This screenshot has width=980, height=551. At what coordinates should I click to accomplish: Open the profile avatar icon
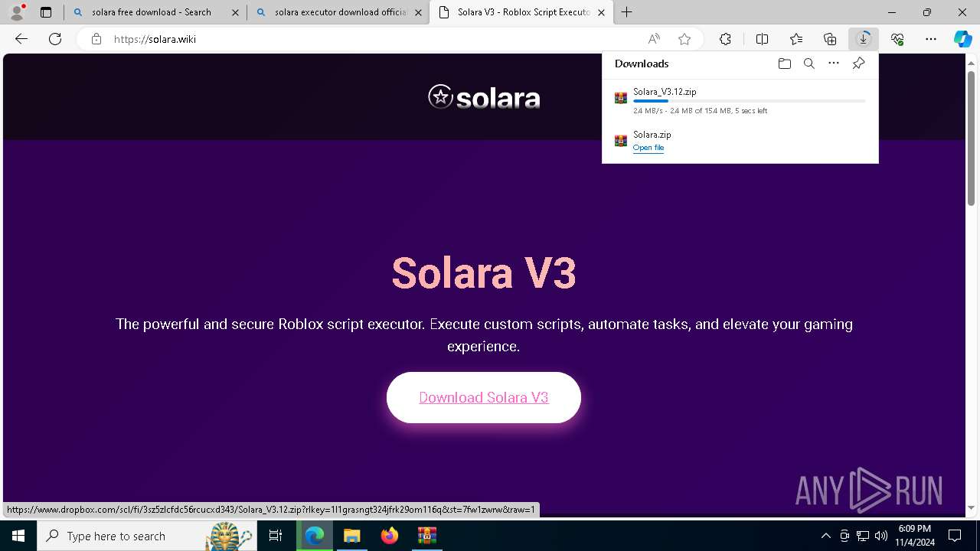tap(16, 12)
